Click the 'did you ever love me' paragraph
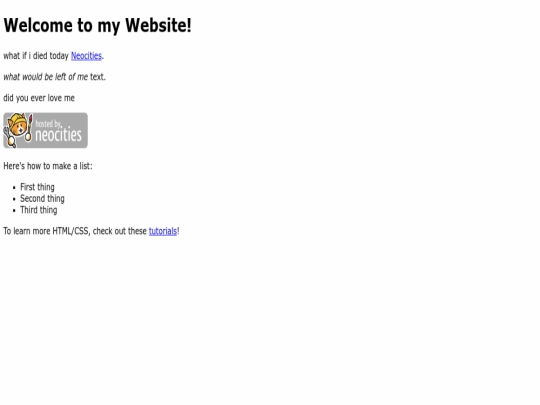 [x=39, y=98]
